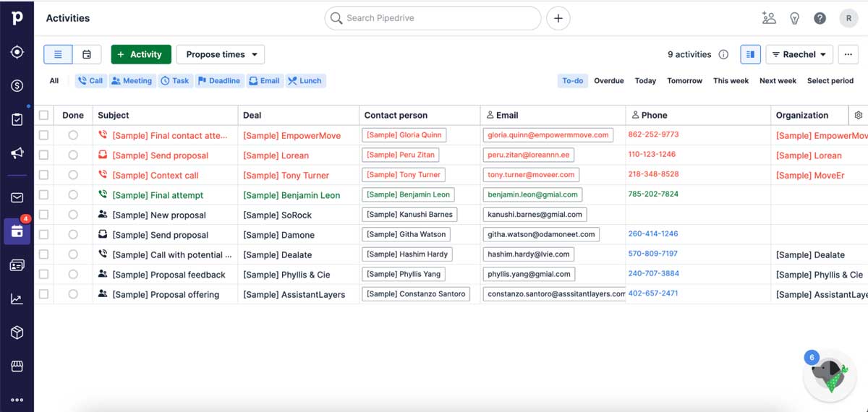Screen dimensions: 868x412
Task: Select checkbox for Context call row
Action: coord(44,175)
